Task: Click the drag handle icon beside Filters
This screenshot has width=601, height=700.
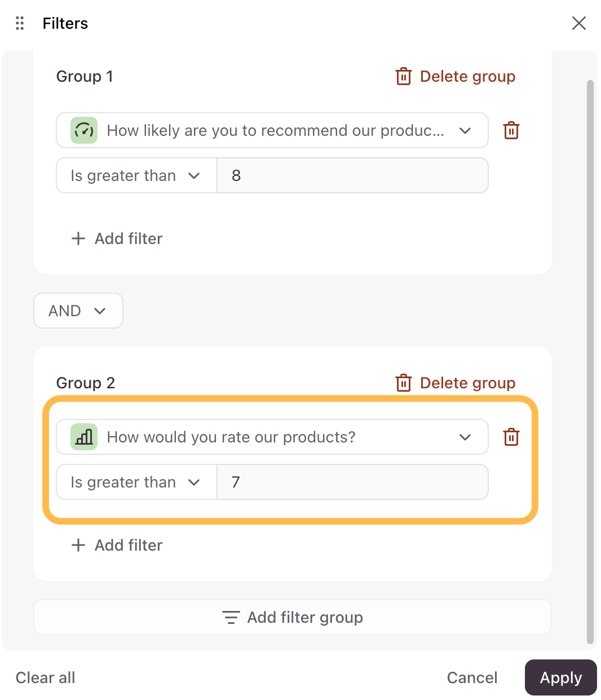Action: (20, 23)
